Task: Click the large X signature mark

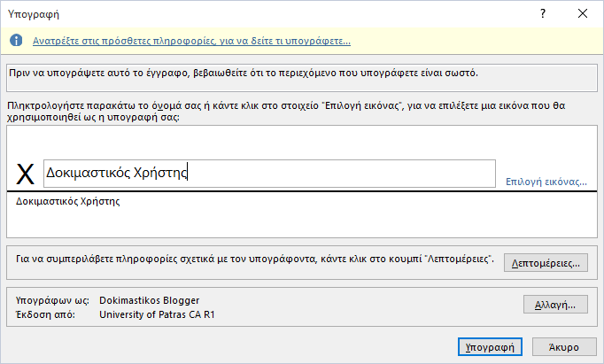Action: [x=25, y=174]
